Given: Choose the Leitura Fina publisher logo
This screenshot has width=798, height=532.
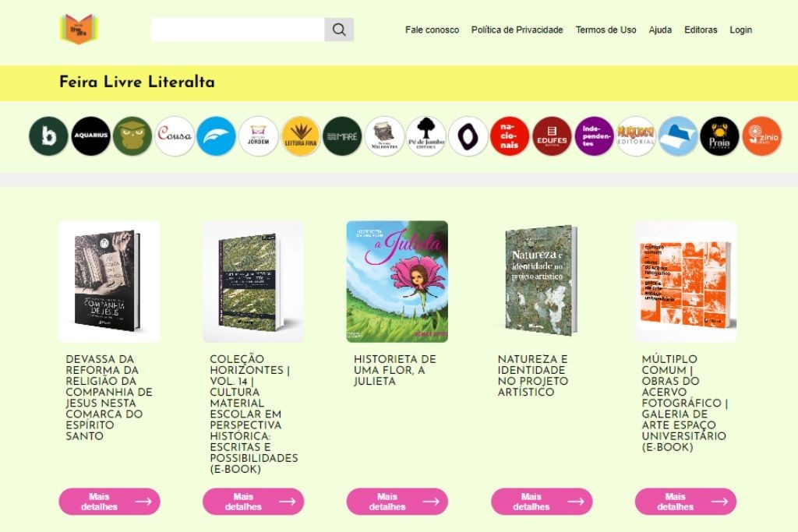Looking at the screenshot, I should tap(300, 136).
